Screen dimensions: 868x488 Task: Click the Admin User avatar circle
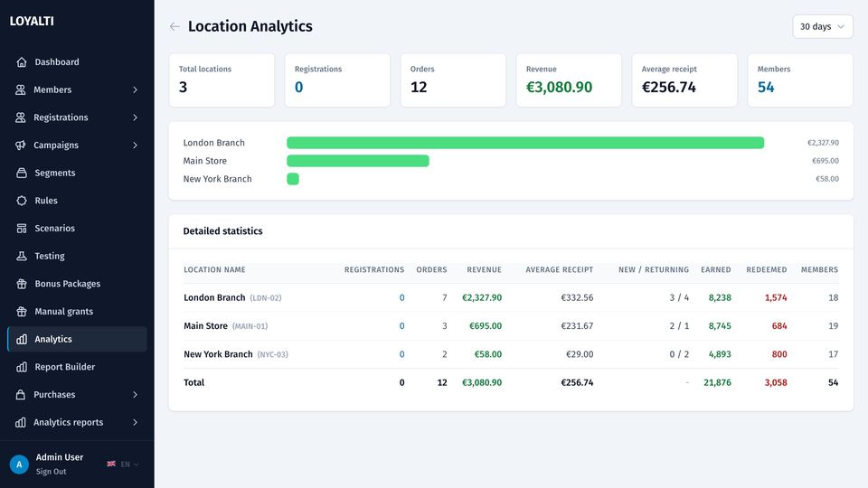point(19,465)
